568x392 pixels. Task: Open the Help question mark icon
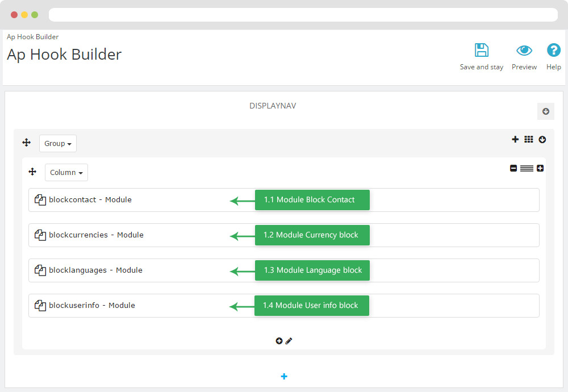tap(553, 50)
